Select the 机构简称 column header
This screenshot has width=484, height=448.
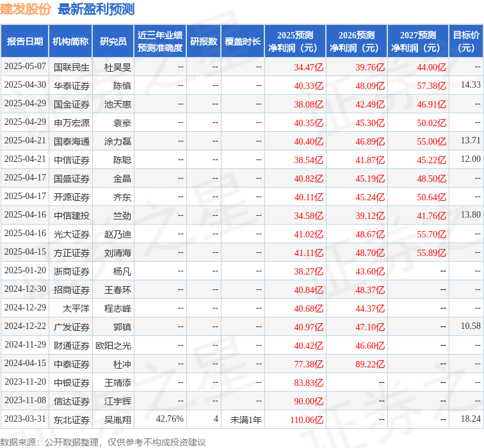tap(70, 42)
